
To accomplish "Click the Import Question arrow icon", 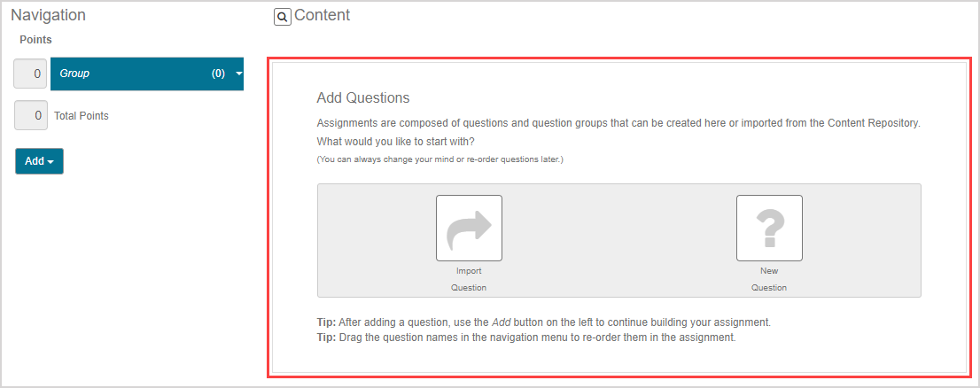I will tap(469, 229).
